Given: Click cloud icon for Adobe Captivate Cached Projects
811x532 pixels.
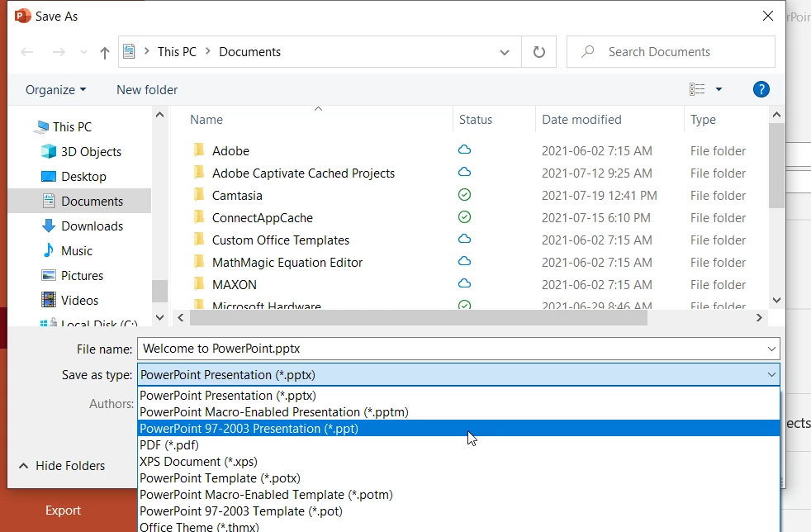Looking at the screenshot, I should pos(464,172).
